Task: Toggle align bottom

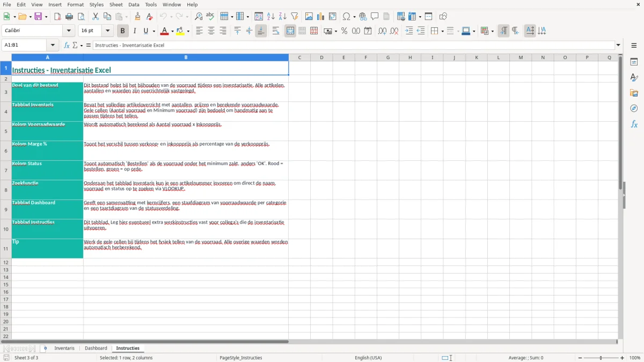Action: point(261,31)
